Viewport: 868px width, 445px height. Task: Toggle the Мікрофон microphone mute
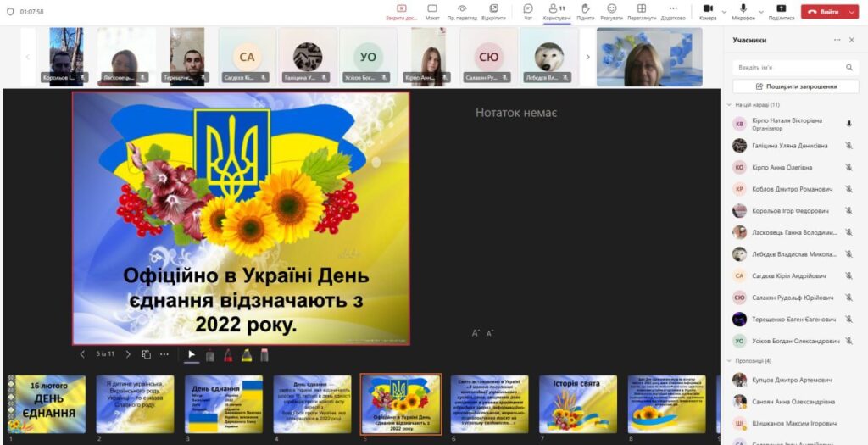point(743,10)
